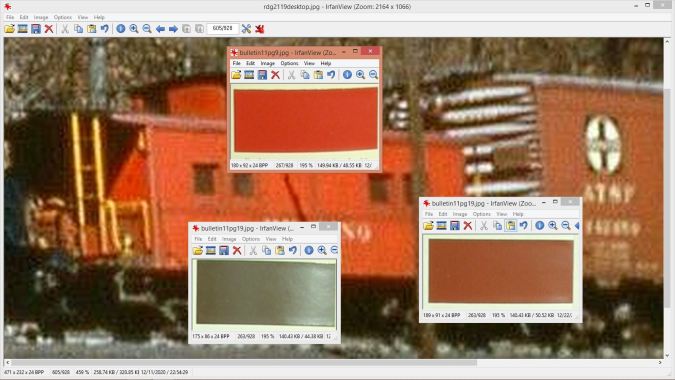Start slideshow from main toolbar icon
This screenshot has width=675, height=380.
point(22,29)
